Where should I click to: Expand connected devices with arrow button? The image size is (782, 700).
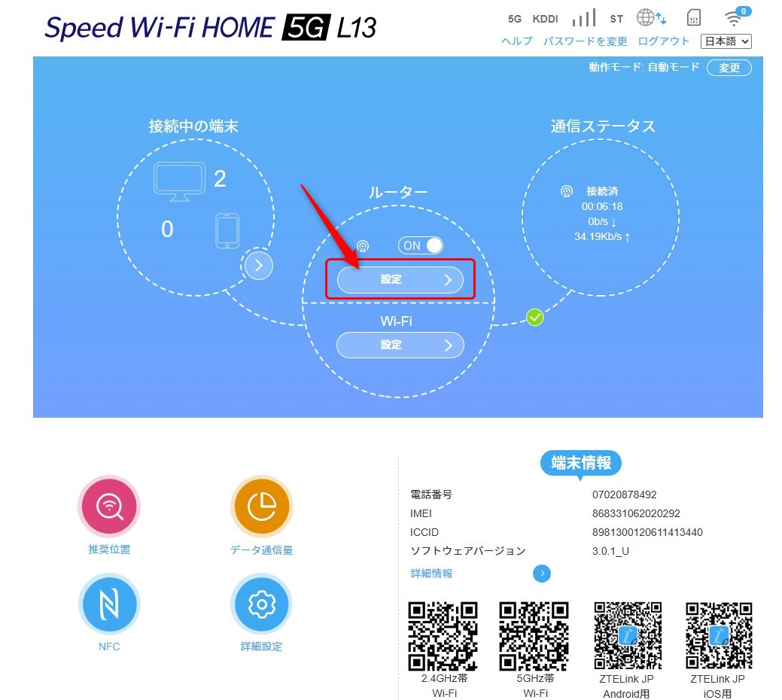[258, 265]
